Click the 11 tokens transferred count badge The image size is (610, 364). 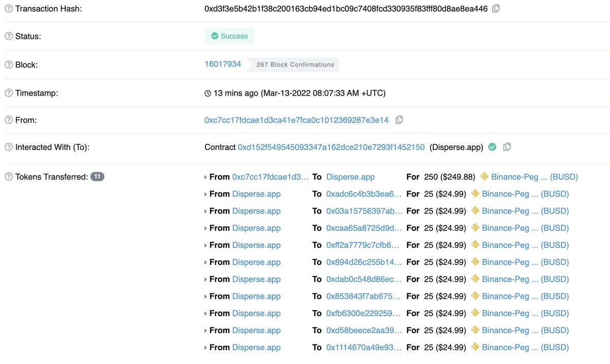pyautogui.click(x=98, y=177)
